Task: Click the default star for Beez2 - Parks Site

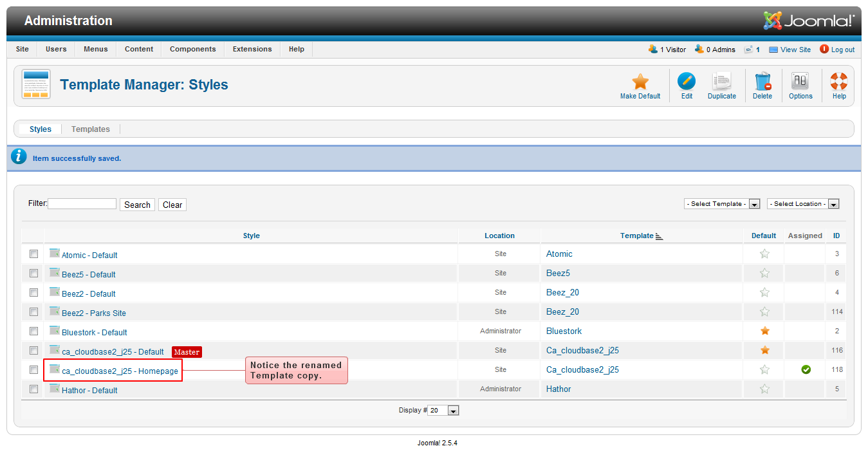Action: 764,311
